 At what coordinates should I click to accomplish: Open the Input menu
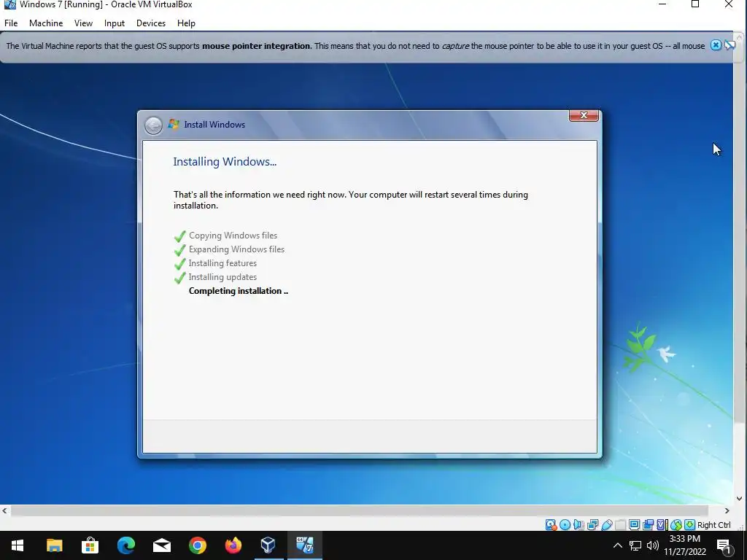pos(115,23)
